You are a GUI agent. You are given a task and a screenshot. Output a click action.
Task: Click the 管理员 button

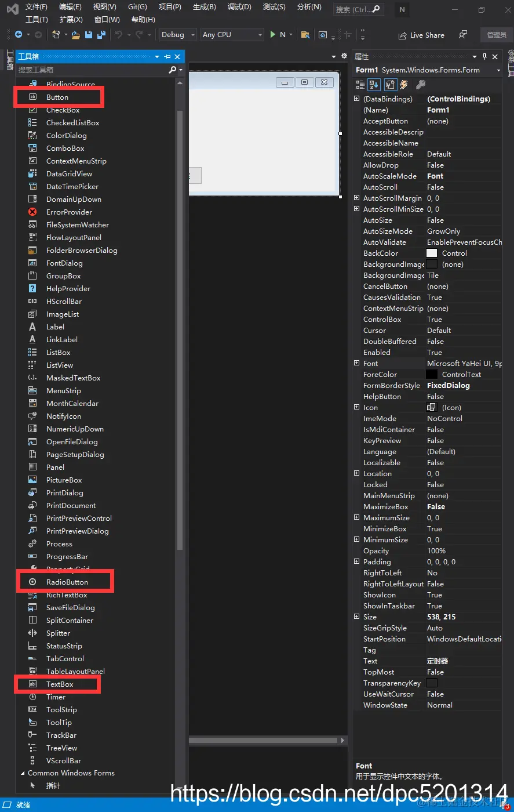(x=497, y=35)
